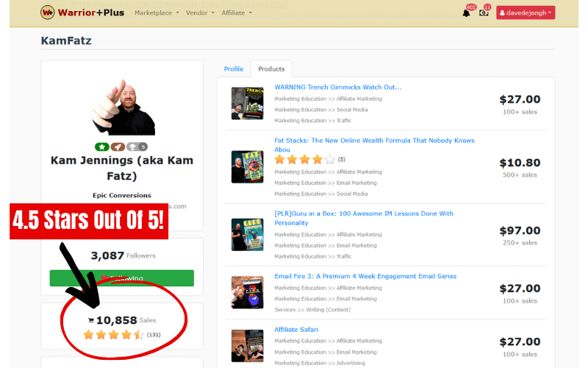Click the $10.80 price text
This screenshot has height=368, width=588.
click(x=520, y=163)
